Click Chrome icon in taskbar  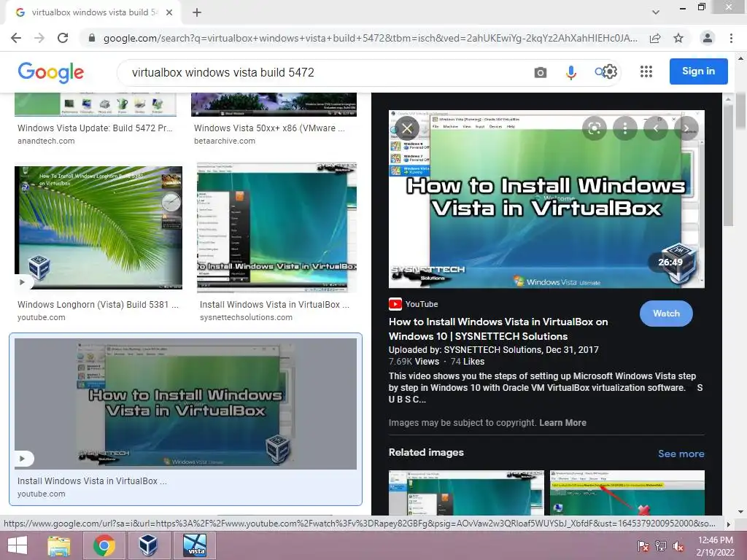(104, 545)
